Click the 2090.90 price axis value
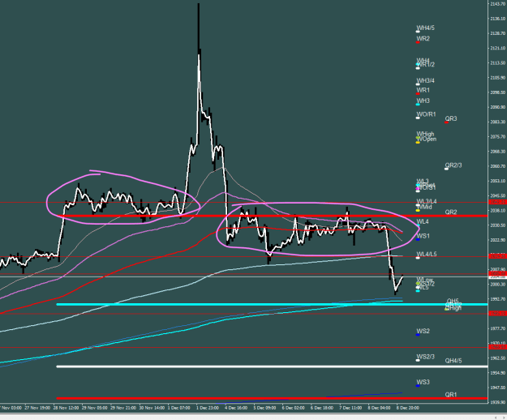This screenshot has width=507, height=420. (498, 107)
